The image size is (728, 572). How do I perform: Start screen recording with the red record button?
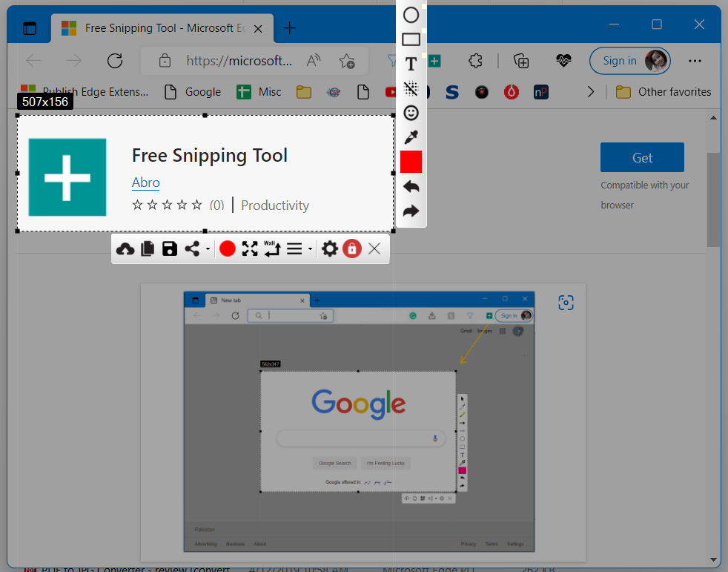227,249
